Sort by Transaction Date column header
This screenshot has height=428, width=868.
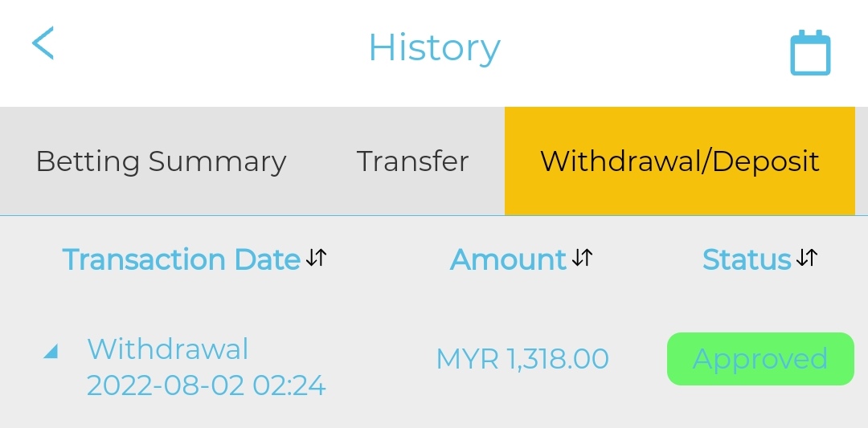pos(181,259)
